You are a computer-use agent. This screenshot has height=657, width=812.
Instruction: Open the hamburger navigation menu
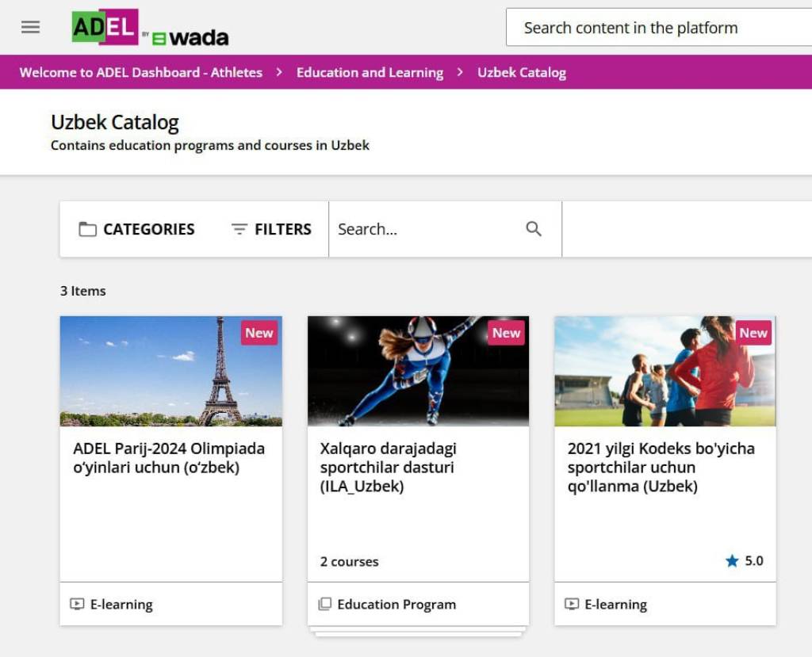coord(30,27)
